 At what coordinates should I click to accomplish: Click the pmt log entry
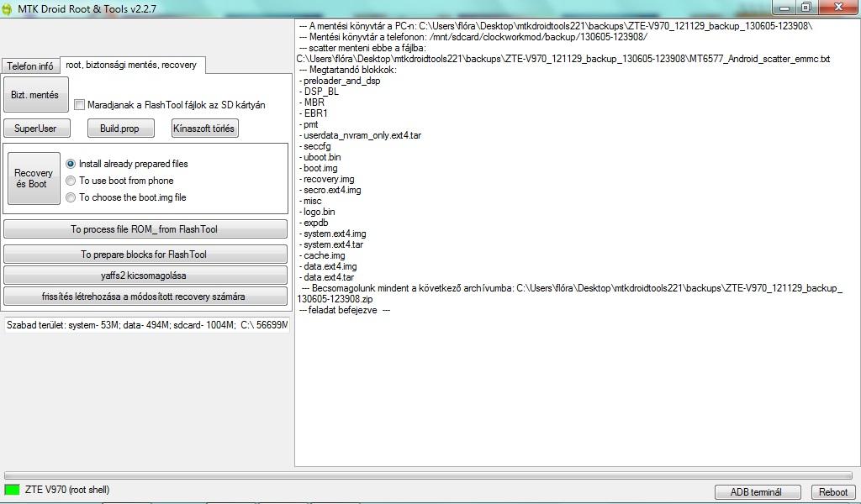point(309,124)
